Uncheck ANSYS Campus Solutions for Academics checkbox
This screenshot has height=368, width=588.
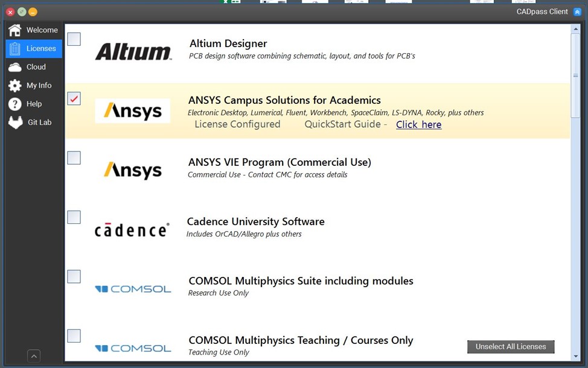[x=74, y=98]
